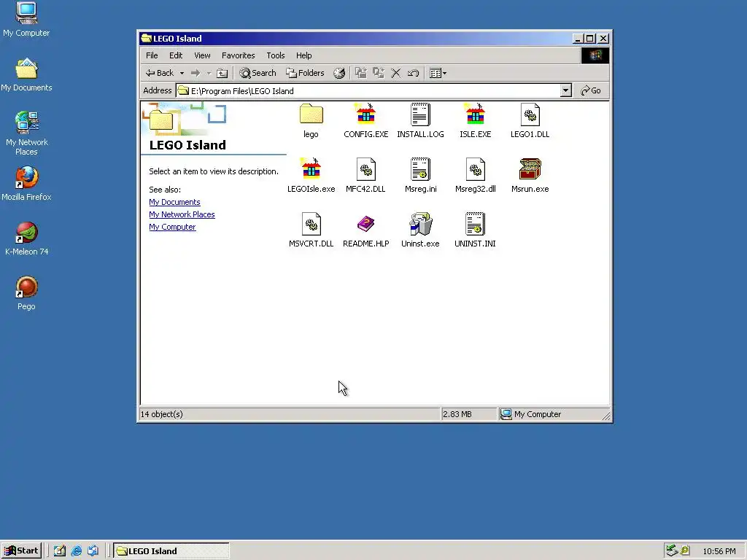The height and width of the screenshot is (560, 747).
Task: Open My Computer desktop icon
Action: 26,19
